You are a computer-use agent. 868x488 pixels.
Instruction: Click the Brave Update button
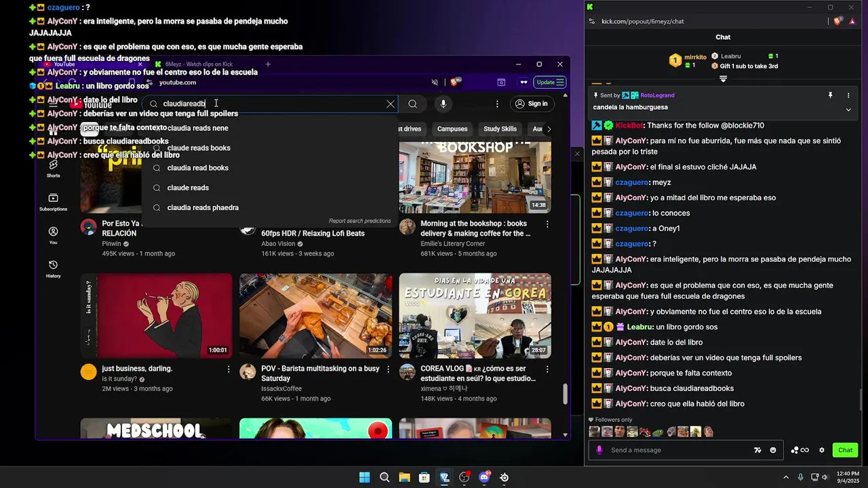point(550,82)
